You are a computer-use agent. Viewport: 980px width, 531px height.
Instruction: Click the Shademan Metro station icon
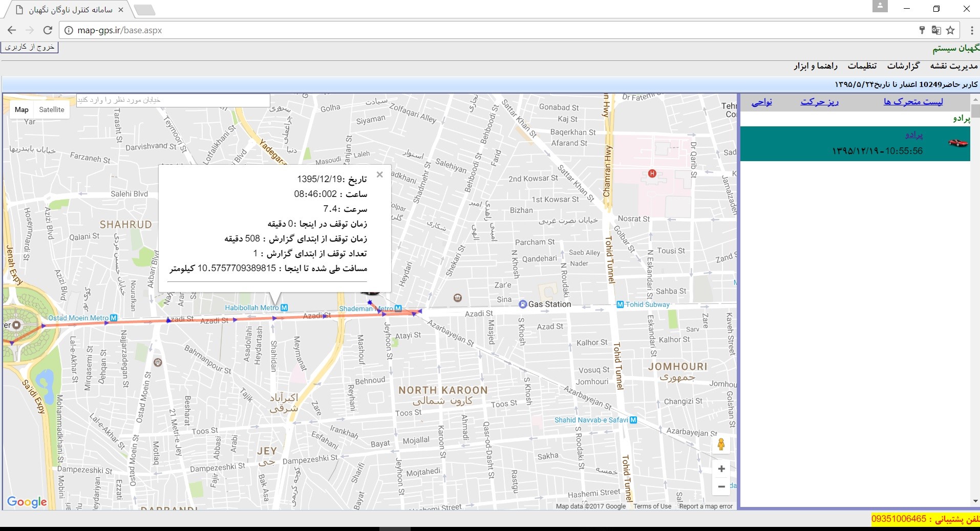[x=398, y=308]
